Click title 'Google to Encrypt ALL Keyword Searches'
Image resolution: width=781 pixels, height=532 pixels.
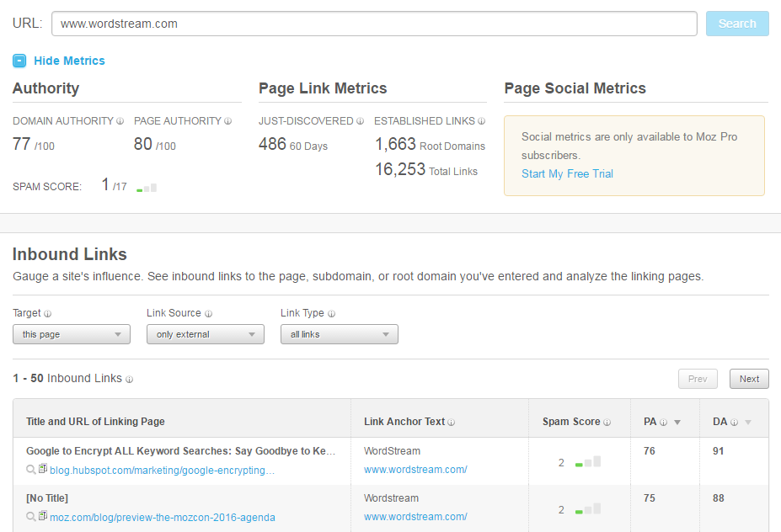point(181,451)
